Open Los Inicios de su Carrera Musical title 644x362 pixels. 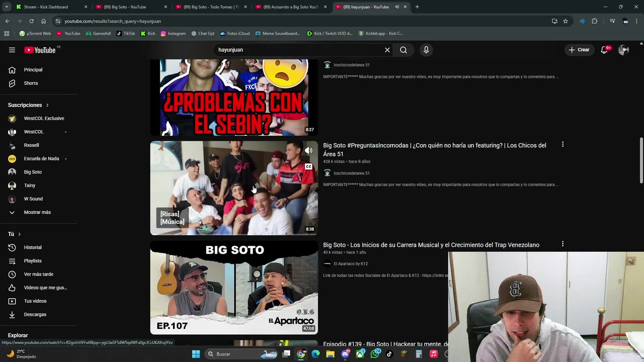click(431, 245)
